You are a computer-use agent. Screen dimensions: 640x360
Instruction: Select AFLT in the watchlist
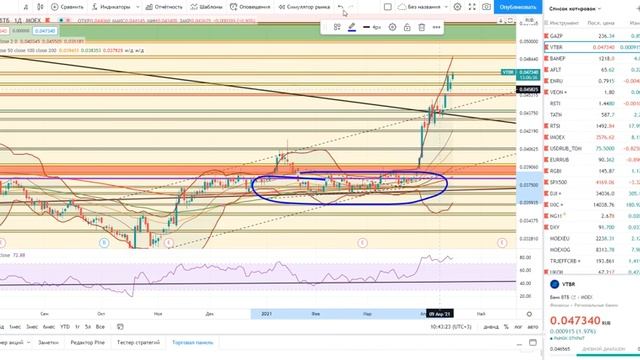click(x=592, y=70)
